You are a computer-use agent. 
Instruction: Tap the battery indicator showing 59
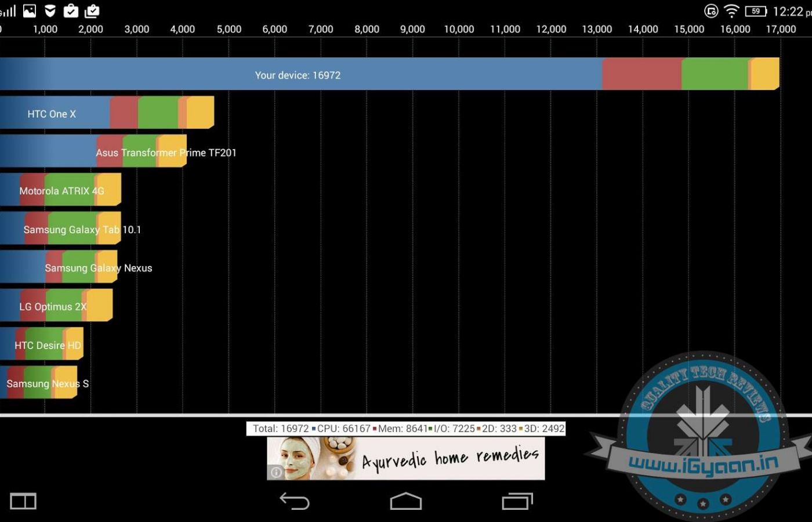756,11
